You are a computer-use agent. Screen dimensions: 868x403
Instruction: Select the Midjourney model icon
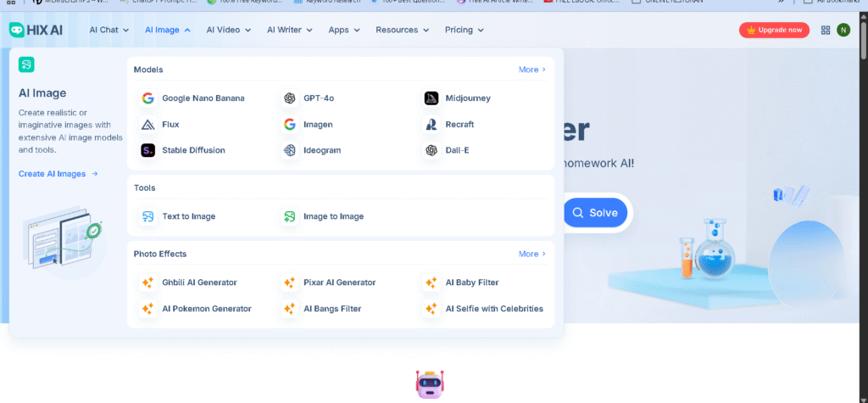(x=431, y=98)
